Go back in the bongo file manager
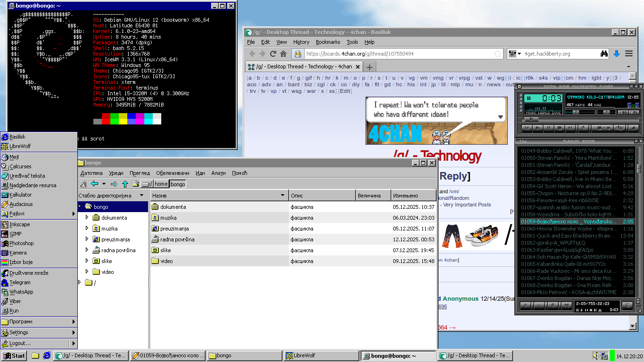Viewport: 644px width, 362px height. tap(94, 184)
